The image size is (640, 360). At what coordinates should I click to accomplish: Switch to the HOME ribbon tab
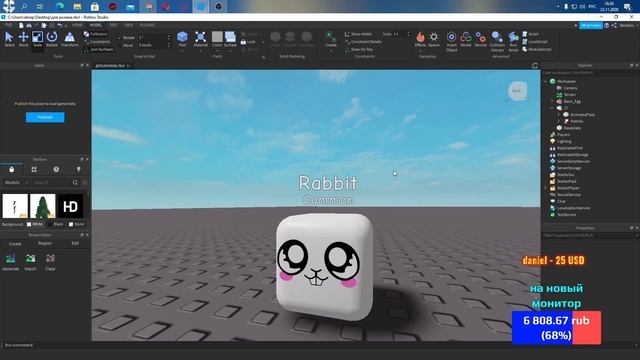click(x=77, y=25)
